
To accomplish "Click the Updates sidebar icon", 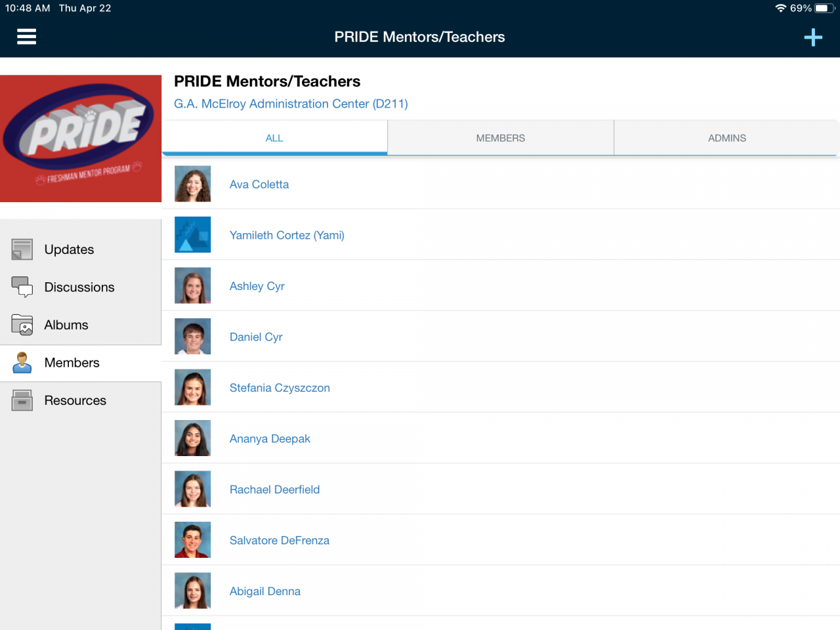I will (22, 249).
